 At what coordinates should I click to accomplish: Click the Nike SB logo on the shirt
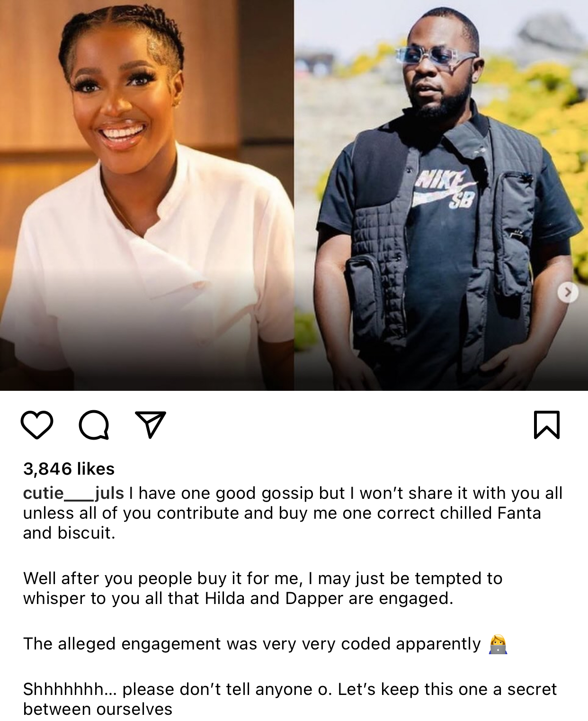444,189
